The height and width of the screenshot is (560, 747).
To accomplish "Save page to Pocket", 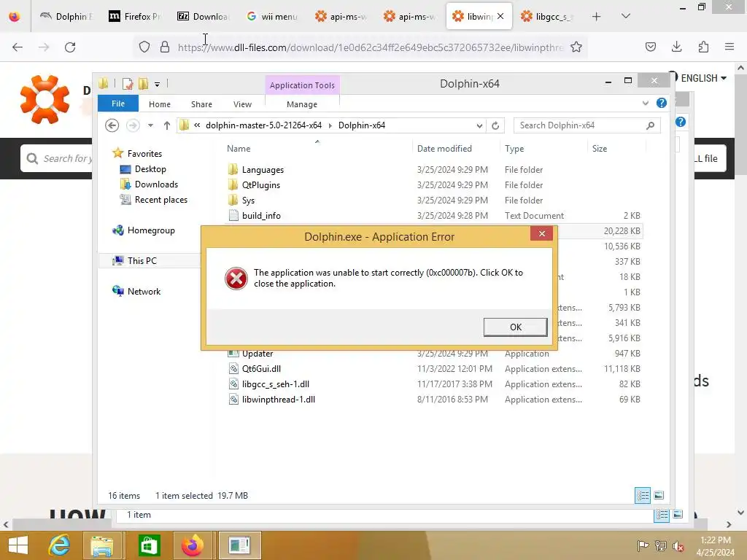I will (650, 47).
